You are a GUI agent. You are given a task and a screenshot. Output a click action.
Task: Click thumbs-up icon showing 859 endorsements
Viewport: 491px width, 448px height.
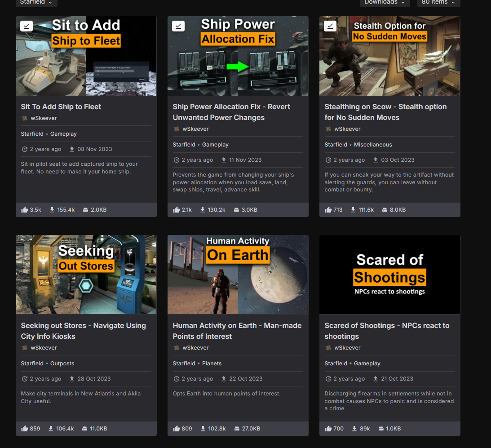pyautogui.click(x=24, y=429)
